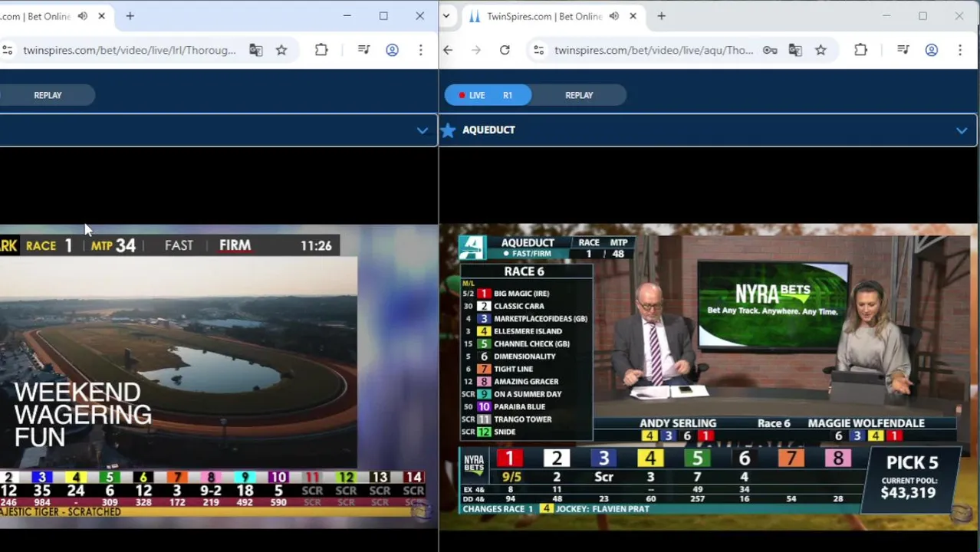
Task: Go back in right window
Action: coord(448,50)
